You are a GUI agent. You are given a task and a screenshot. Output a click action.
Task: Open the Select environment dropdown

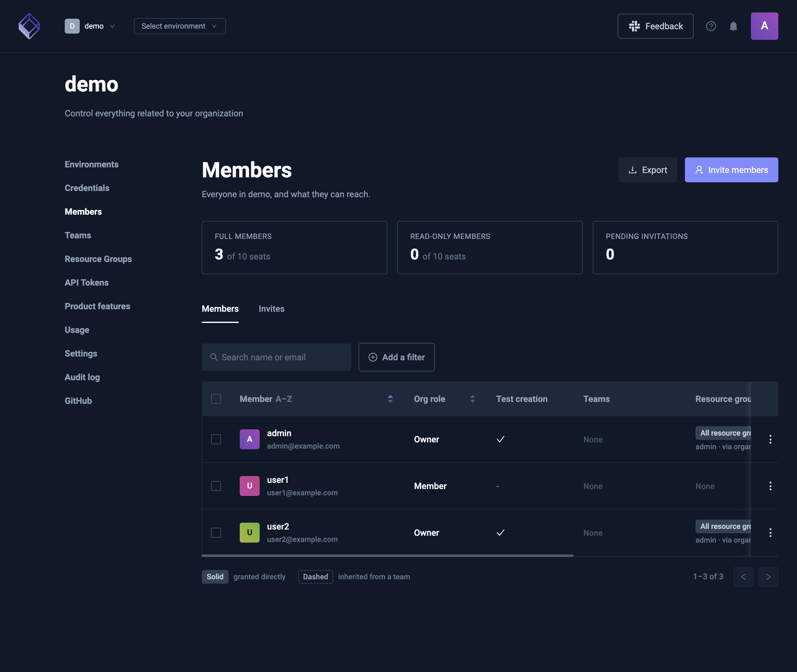click(x=180, y=26)
